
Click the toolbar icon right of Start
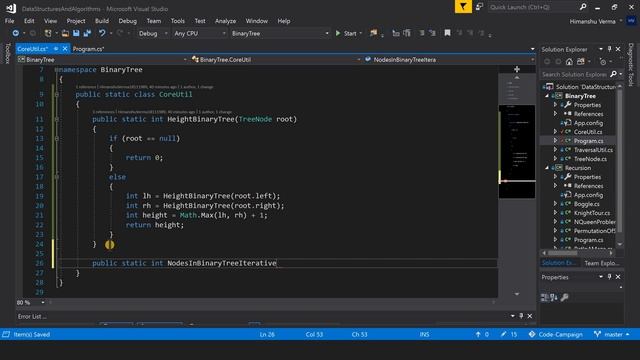pyautogui.click(x=373, y=33)
